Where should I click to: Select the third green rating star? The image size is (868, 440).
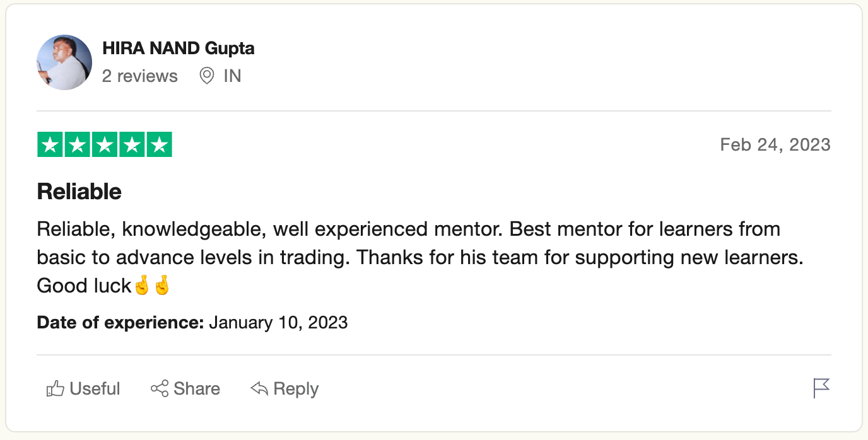click(105, 145)
